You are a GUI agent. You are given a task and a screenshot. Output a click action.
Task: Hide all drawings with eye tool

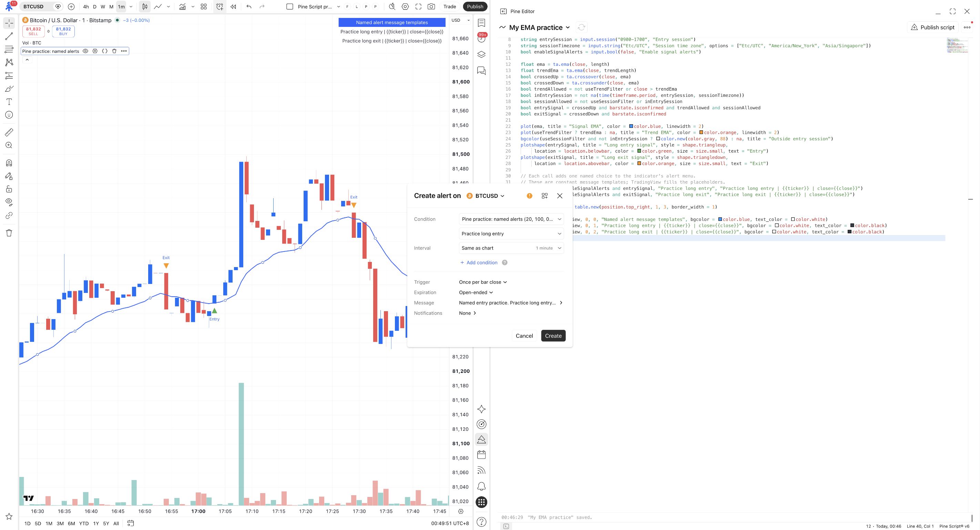(x=9, y=202)
